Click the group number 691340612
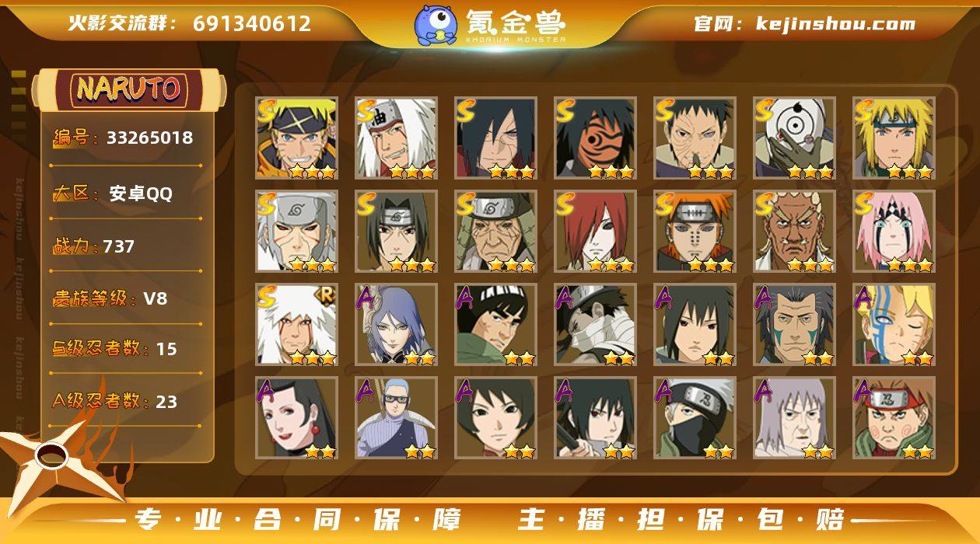980x544 pixels. (x=252, y=23)
